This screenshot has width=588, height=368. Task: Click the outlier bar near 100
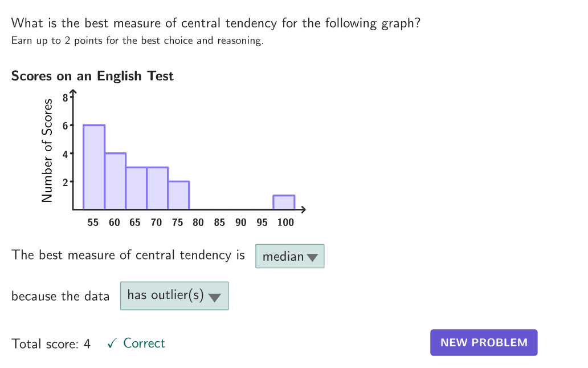(284, 203)
